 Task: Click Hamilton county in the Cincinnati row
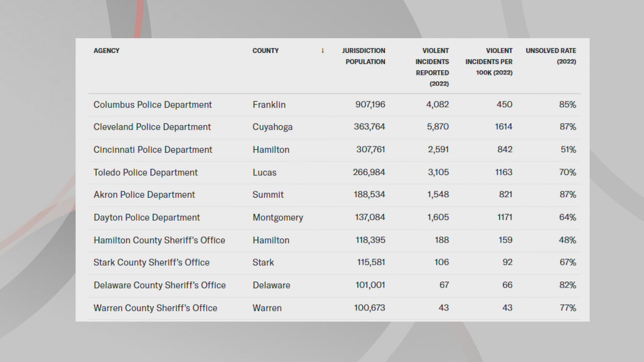[271, 150]
